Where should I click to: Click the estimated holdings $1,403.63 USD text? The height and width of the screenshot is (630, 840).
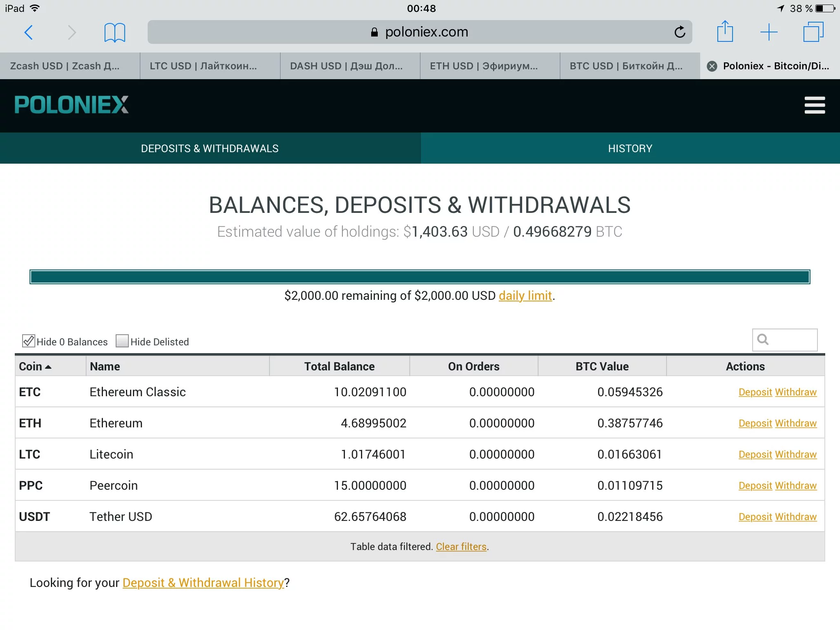pos(451,232)
